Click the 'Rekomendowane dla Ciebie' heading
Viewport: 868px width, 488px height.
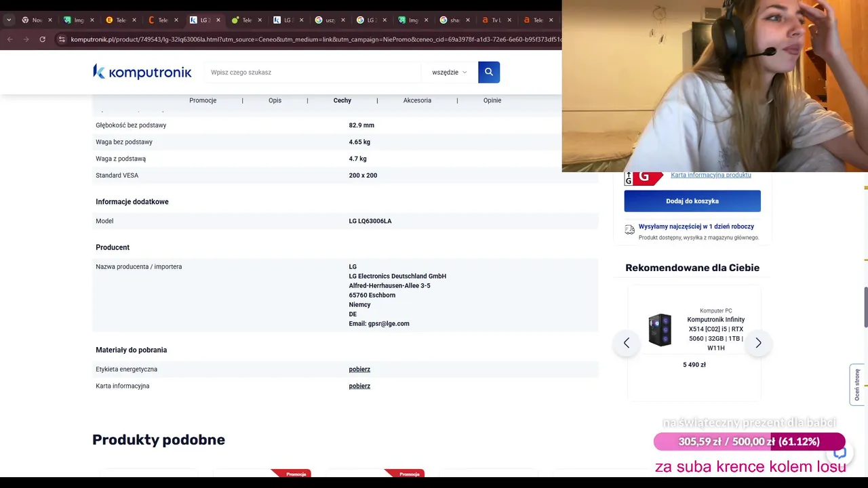(692, 268)
